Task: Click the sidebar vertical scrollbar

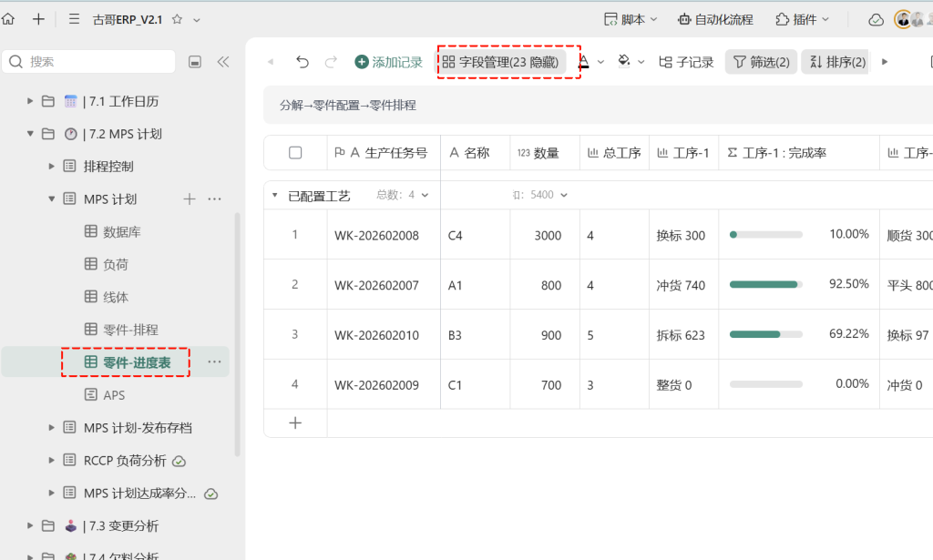Action: point(238,334)
